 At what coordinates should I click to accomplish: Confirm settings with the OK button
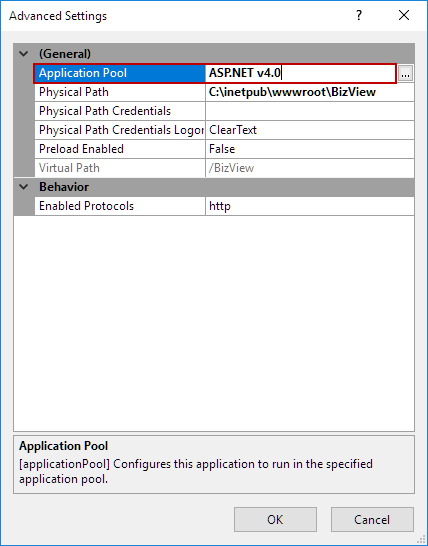pos(275,520)
